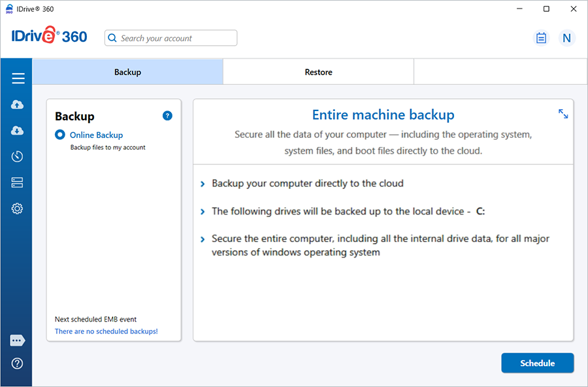The image size is (588, 387).
Task: Click the cloud download restore sidebar icon
Action: 18,131
